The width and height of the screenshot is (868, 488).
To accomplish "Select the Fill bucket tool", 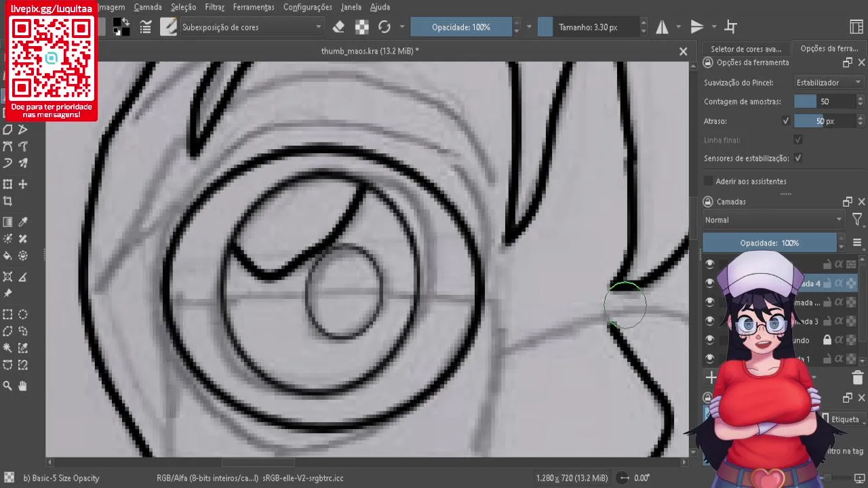I will pos(7,256).
